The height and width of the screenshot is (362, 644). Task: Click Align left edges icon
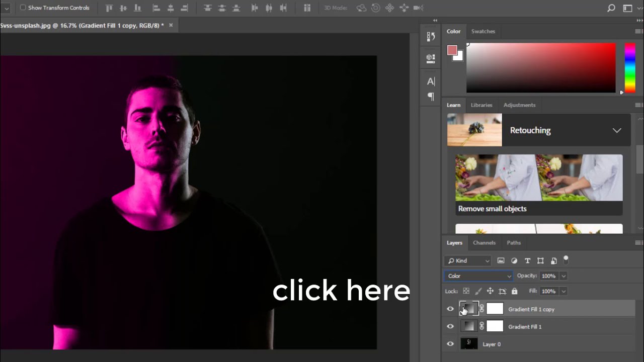pos(156,8)
